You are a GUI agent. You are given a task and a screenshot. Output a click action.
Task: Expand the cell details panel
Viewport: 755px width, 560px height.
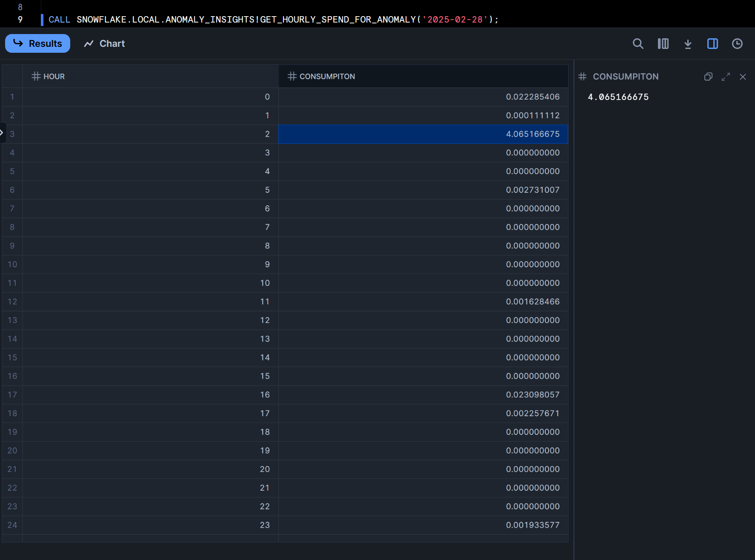(726, 77)
